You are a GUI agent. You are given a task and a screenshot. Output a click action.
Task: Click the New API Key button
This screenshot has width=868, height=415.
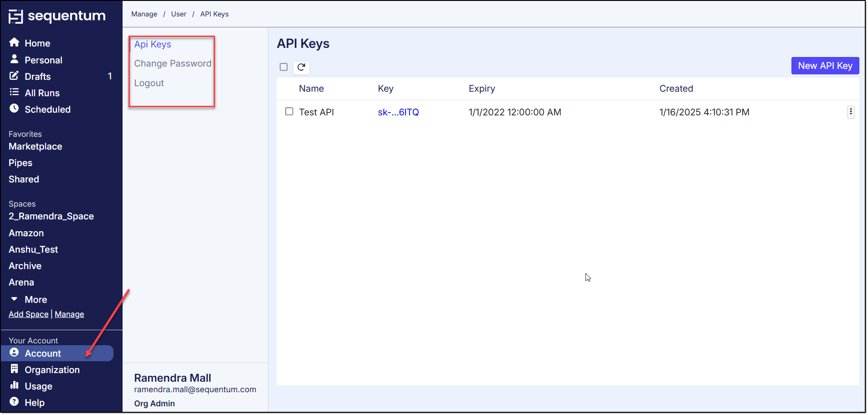click(x=825, y=66)
